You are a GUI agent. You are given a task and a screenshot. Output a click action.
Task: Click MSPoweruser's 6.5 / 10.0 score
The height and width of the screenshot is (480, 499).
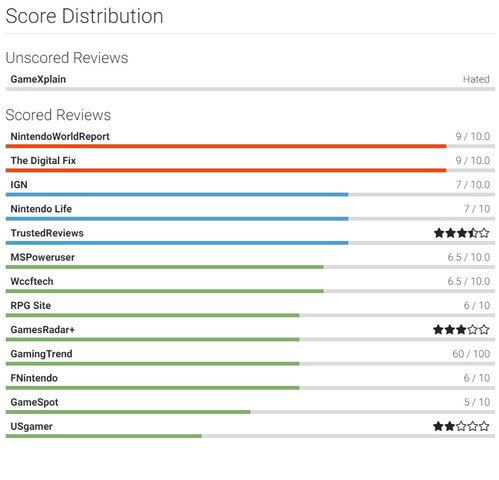coord(469,257)
